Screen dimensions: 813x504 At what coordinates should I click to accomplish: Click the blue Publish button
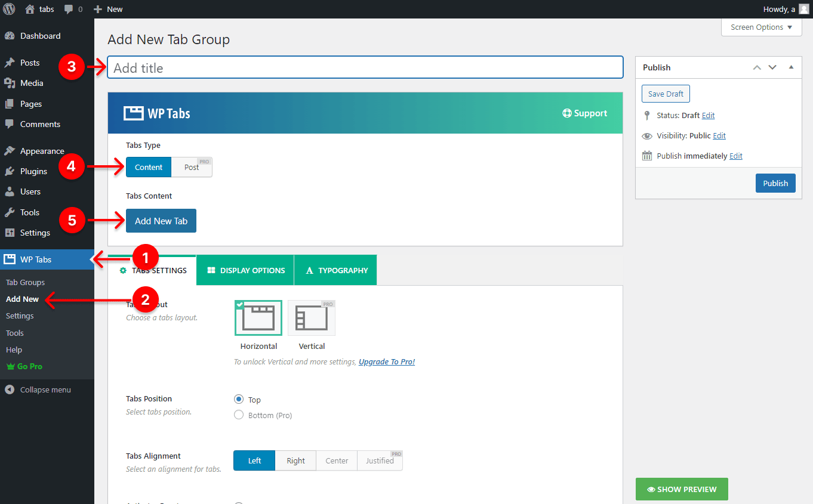[x=775, y=183]
